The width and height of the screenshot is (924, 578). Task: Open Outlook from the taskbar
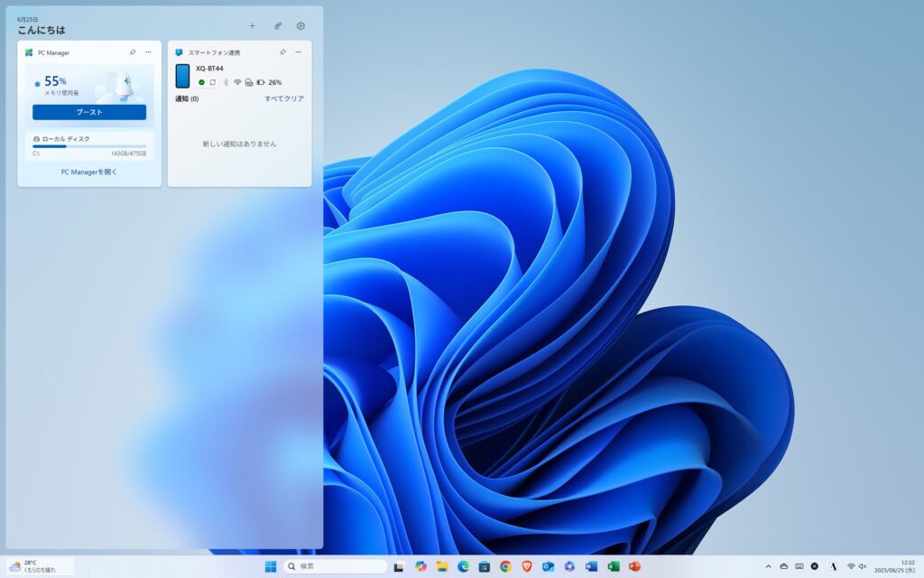click(x=548, y=567)
